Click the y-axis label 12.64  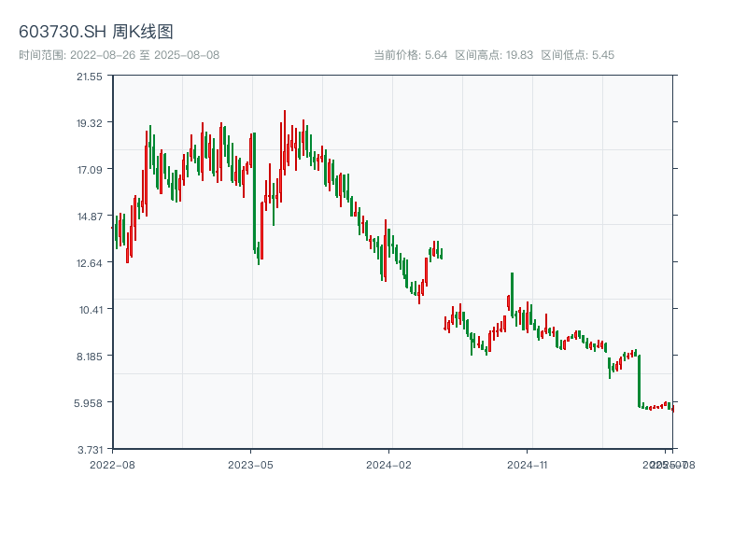tap(90, 263)
